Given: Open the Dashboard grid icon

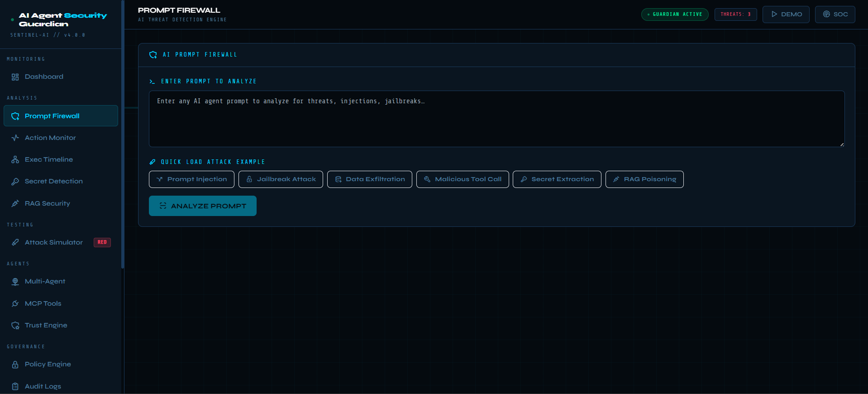Looking at the screenshot, I should click(x=15, y=77).
